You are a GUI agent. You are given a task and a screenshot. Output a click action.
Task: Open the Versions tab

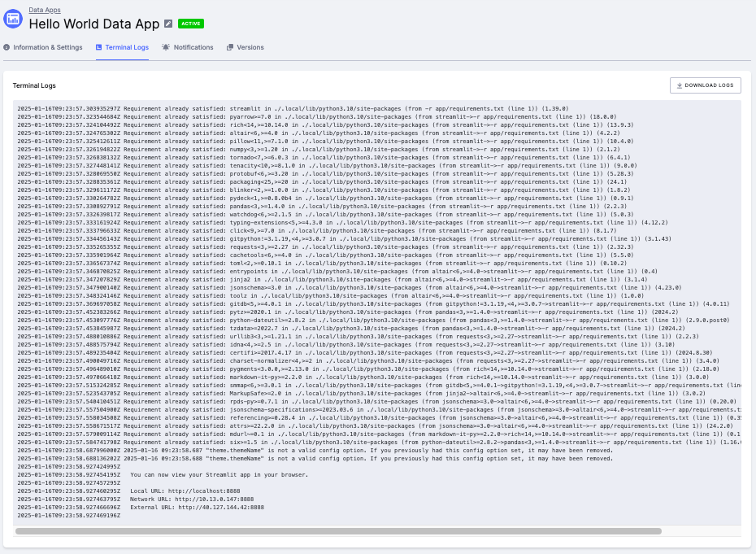(246, 47)
